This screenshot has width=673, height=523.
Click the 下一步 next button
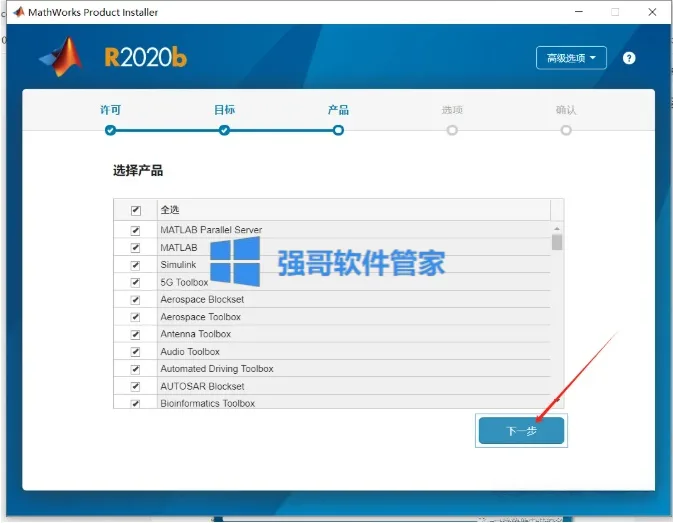(521, 430)
